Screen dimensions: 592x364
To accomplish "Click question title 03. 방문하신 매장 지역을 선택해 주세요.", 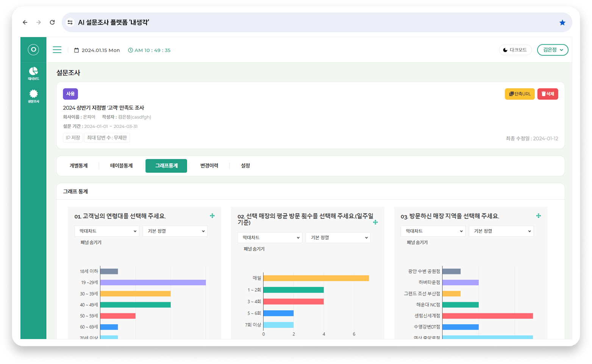I will pyautogui.click(x=450, y=216).
